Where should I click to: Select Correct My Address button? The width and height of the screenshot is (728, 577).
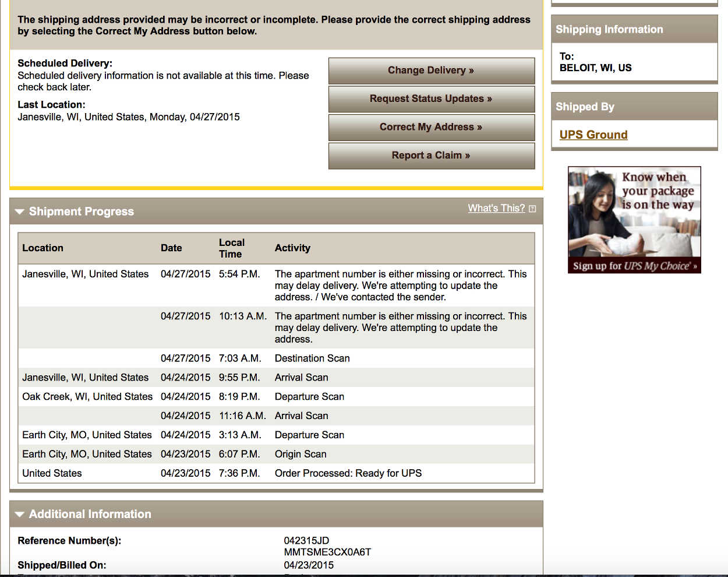(x=431, y=127)
